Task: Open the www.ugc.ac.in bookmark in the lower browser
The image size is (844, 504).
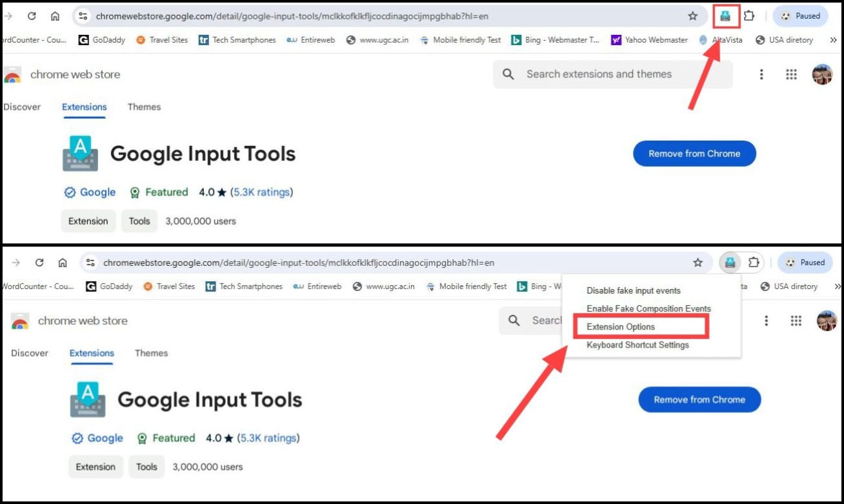Action: (383, 287)
